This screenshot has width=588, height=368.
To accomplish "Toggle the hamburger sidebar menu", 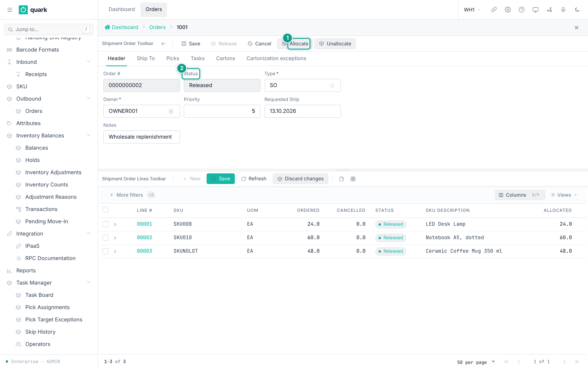I will point(10,10).
